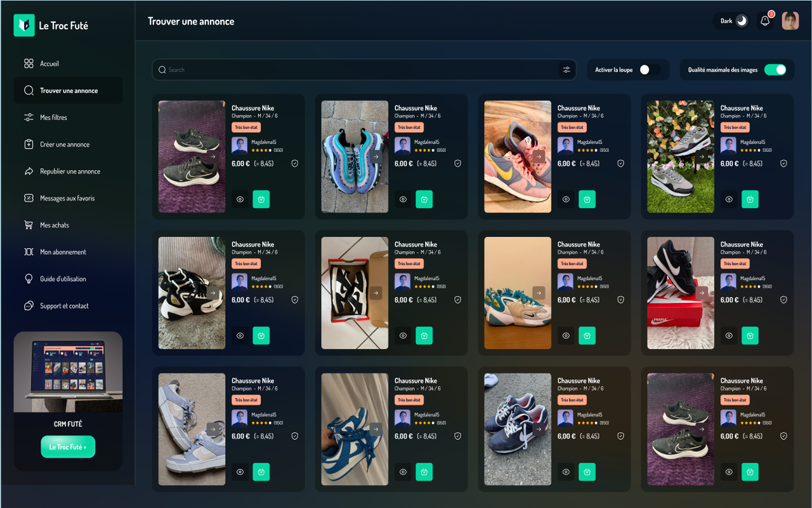812x508 pixels.
Task: Add the pink and yellow sneakers to basket
Action: point(587,199)
